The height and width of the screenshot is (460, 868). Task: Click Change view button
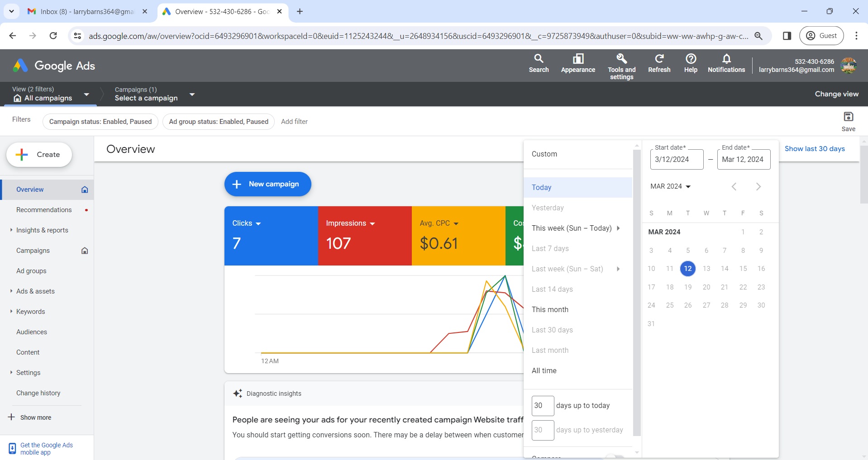(x=836, y=94)
